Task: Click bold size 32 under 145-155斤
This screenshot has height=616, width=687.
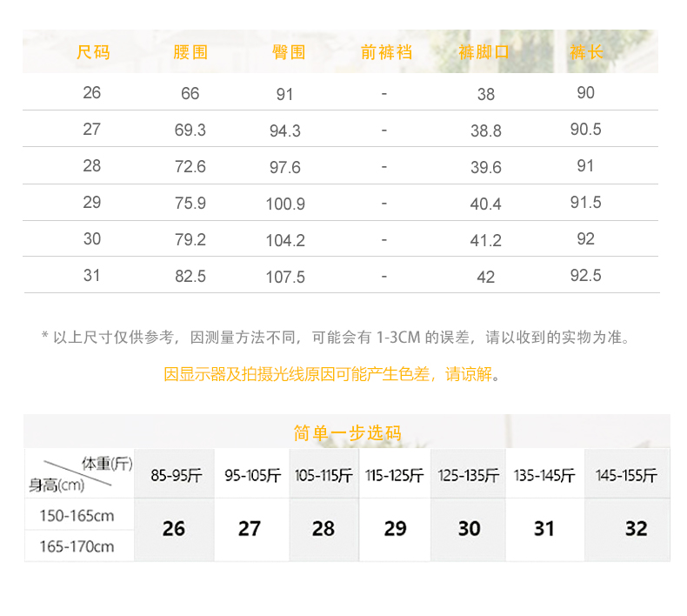Action: 637,529
